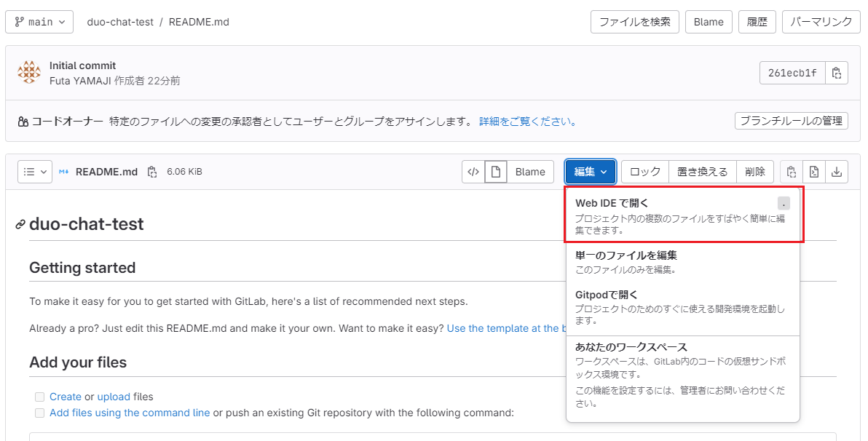Click the duo-chat-test breadcrumb link
This screenshot has height=441, width=868.
120,22
